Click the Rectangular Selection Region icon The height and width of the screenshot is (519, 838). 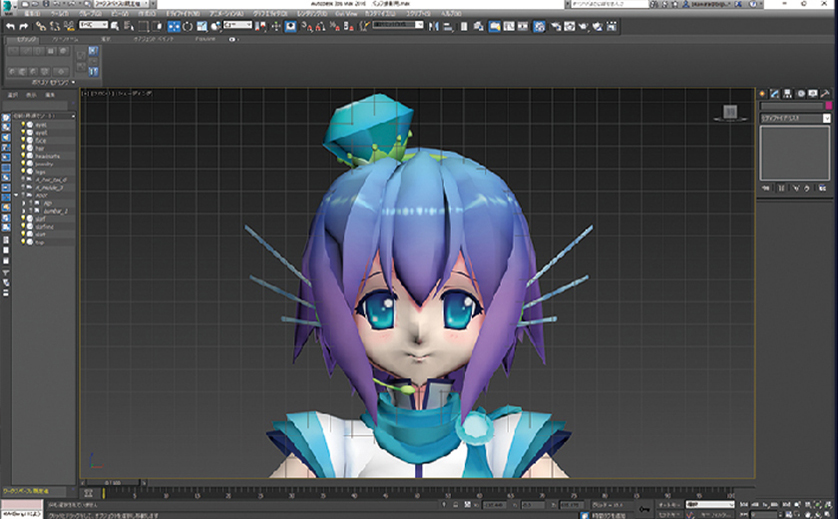click(143, 26)
